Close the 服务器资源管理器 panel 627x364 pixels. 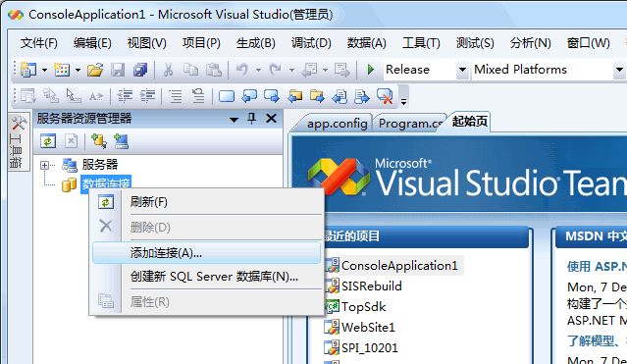[272, 119]
